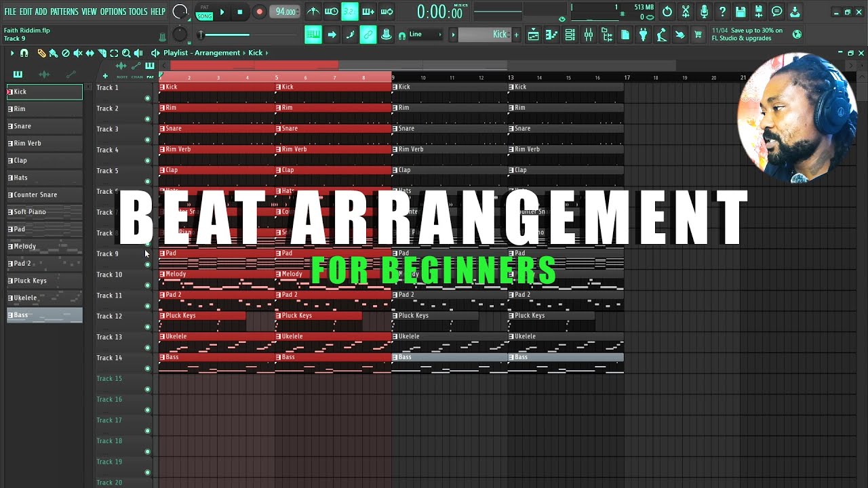Click the shopping cart icon

tap(698, 35)
